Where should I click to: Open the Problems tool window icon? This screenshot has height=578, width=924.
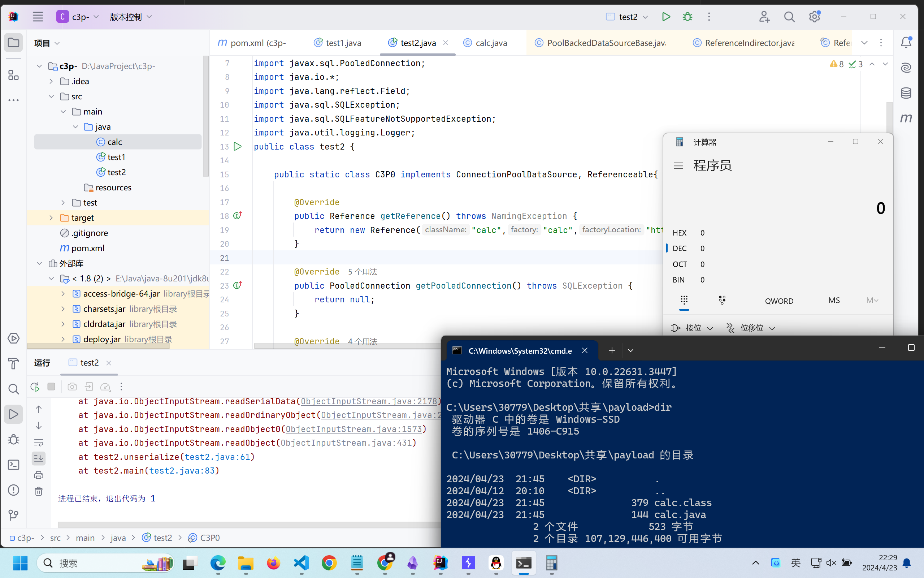(x=13, y=490)
